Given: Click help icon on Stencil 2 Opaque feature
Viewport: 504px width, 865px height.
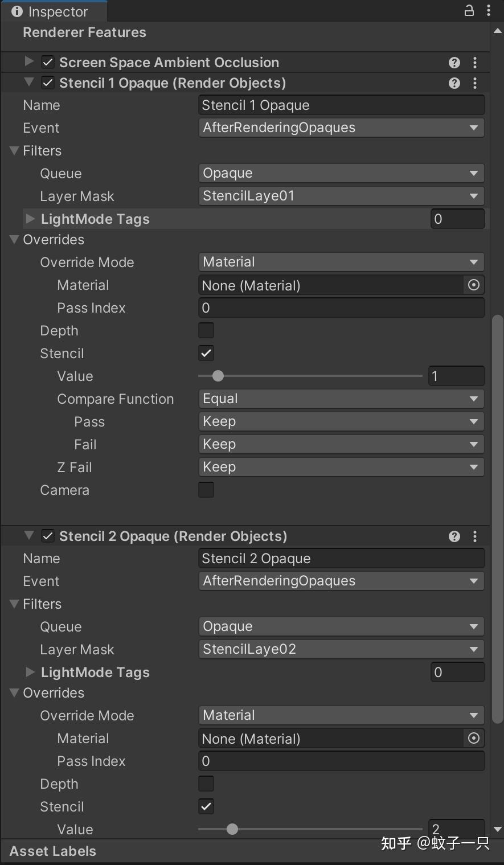Looking at the screenshot, I should pos(454,536).
